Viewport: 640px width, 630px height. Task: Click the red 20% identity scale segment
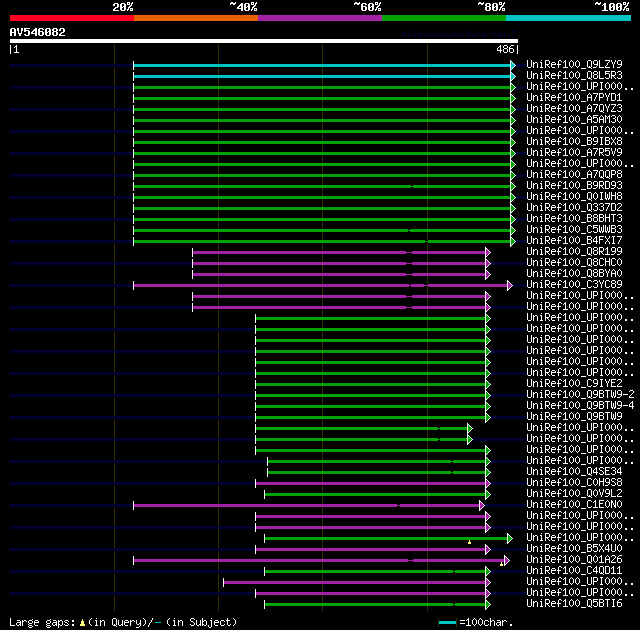[x=72, y=18]
